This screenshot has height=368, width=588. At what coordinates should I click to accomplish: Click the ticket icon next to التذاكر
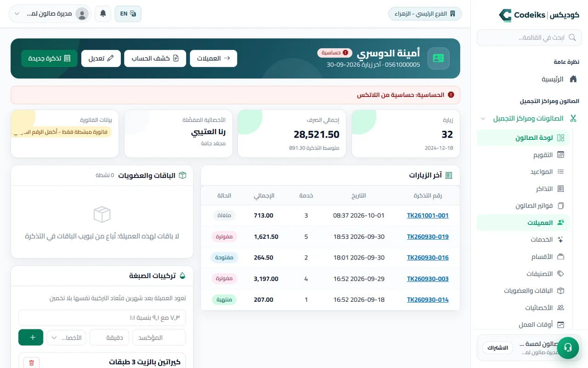(560, 189)
